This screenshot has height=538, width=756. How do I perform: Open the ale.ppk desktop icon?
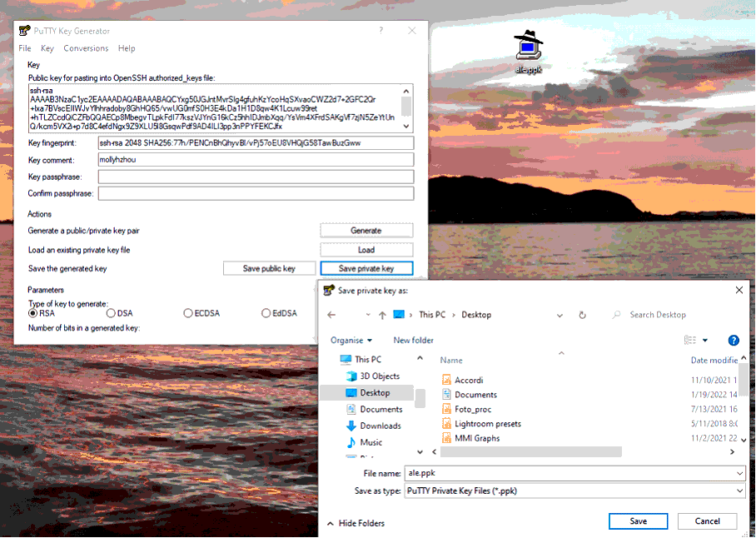[x=529, y=52]
